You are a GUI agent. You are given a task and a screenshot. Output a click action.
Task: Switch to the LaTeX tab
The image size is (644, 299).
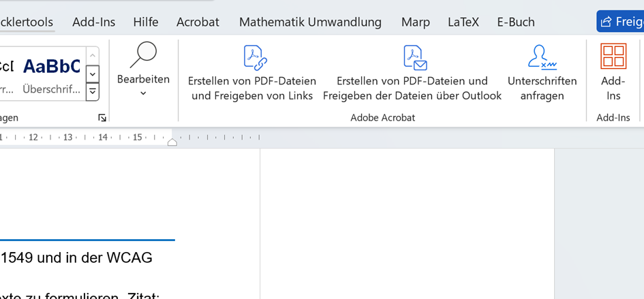click(x=463, y=22)
